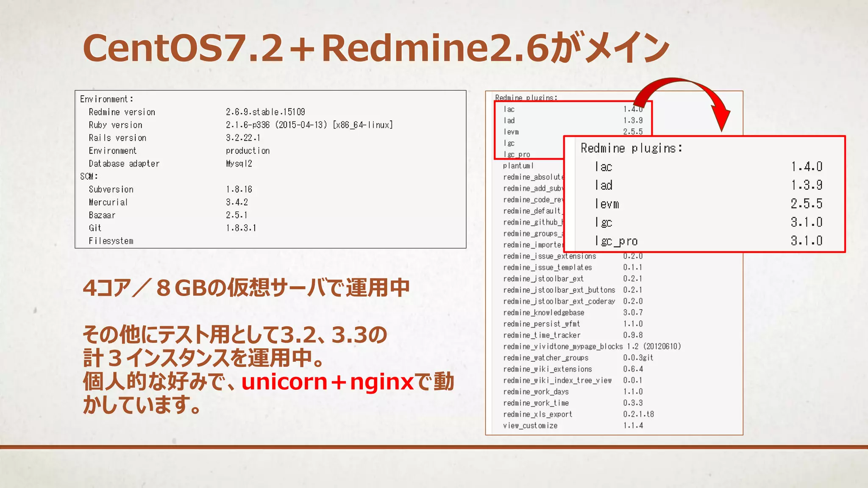Viewport: 868px width, 488px height.
Task: Click the Ruby value '2.1.6-p336 (2015-04-13) [x86_64-linux]'
Action: (309, 125)
